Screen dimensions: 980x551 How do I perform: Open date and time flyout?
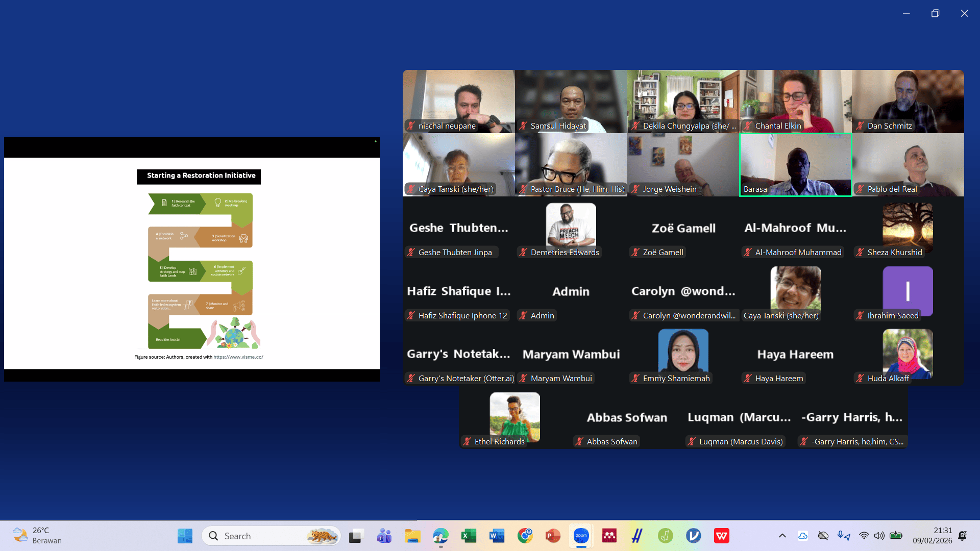[x=932, y=536]
